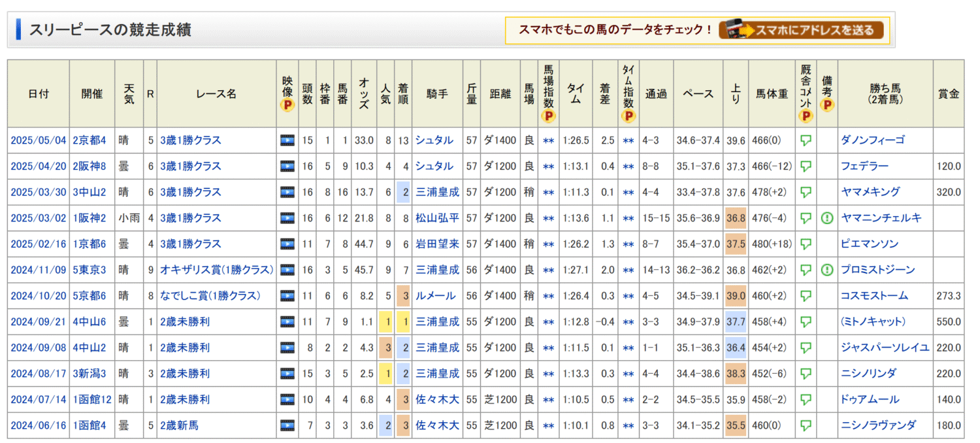980x443 pixels.
Task: Play video icon for 2025/04/20 race
Action: [x=287, y=167]
